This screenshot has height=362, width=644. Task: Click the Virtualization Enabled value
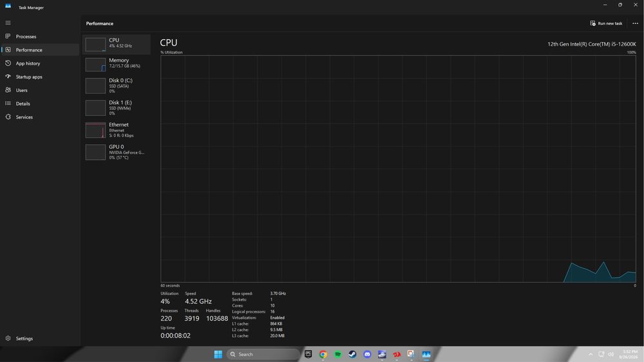(277, 318)
